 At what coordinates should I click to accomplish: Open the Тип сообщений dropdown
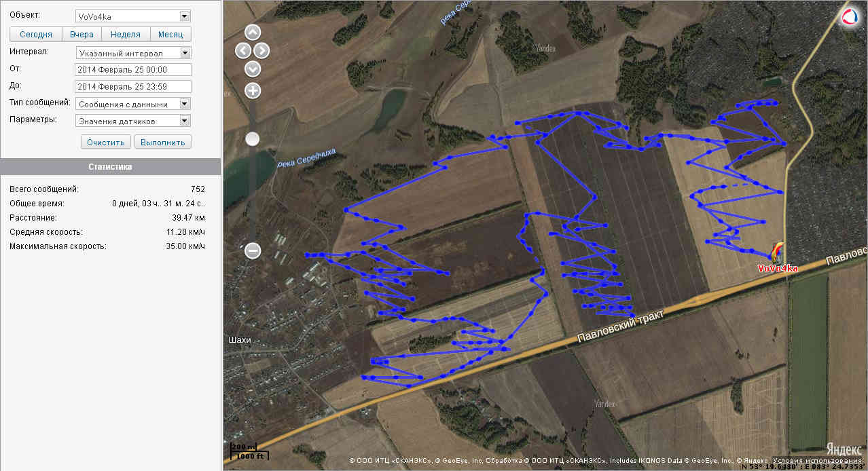[133, 104]
